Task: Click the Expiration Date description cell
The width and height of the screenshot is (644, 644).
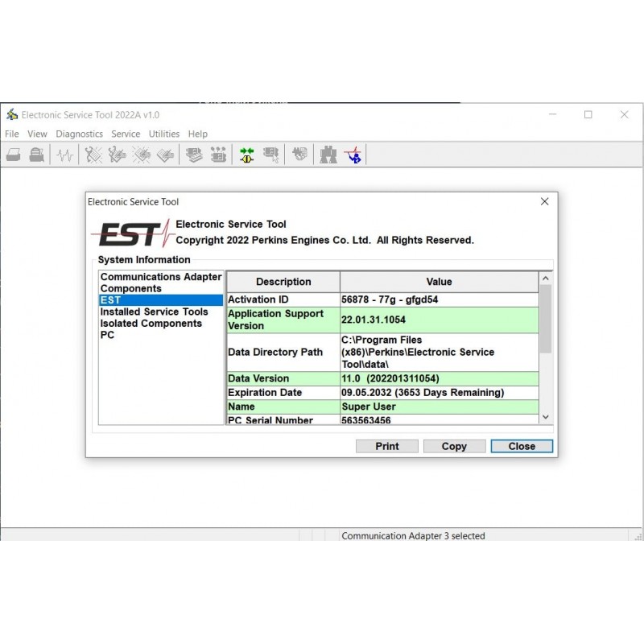Action: [283, 392]
